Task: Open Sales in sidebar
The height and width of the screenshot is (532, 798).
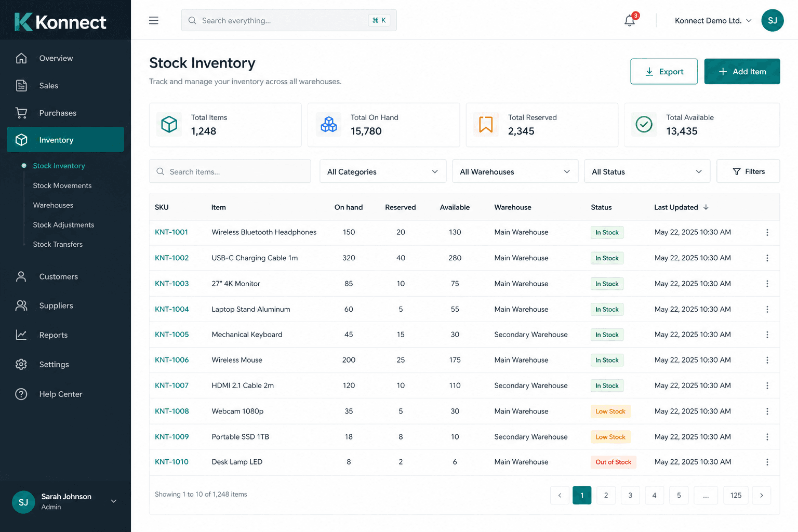Action: coord(65,86)
